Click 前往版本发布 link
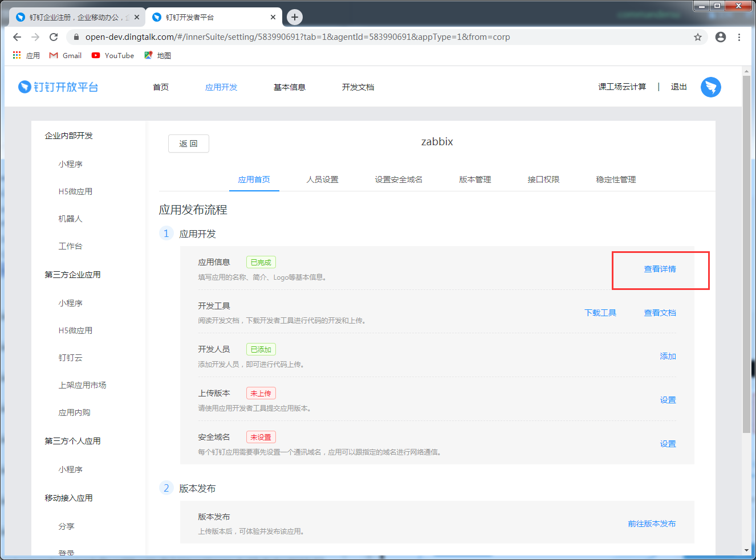 point(652,524)
